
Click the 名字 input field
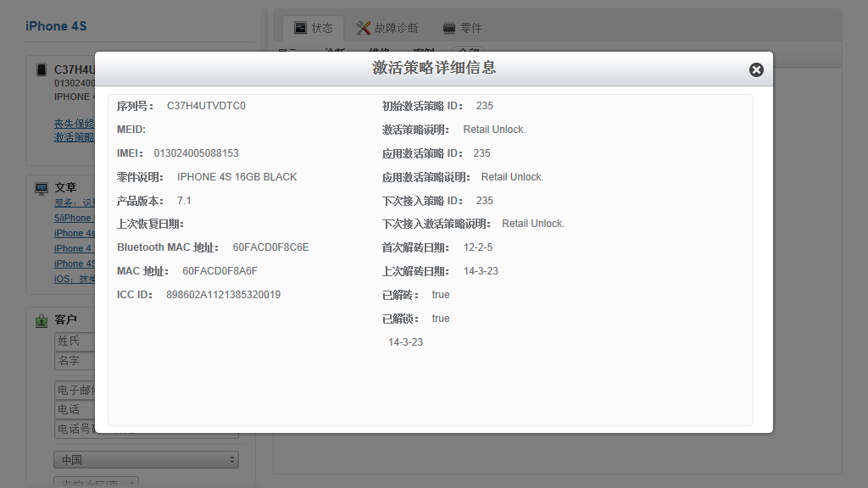[x=75, y=361]
